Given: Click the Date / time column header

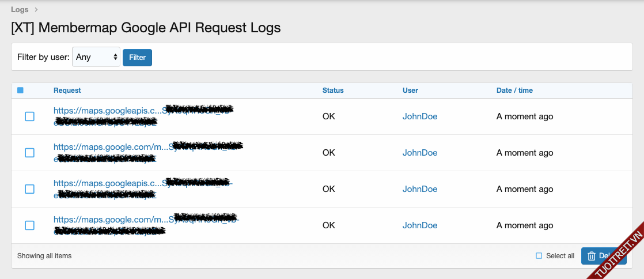Looking at the screenshot, I should pos(514,91).
